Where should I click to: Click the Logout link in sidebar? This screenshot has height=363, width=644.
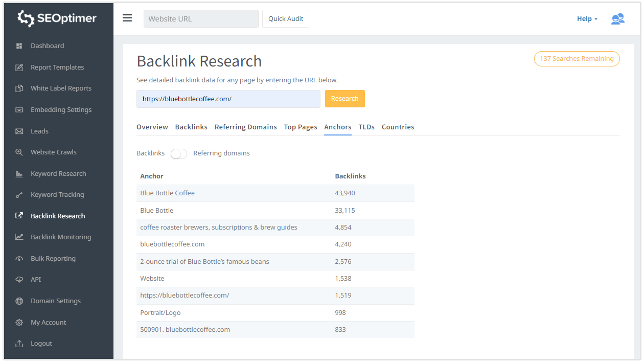pyautogui.click(x=41, y=344)
